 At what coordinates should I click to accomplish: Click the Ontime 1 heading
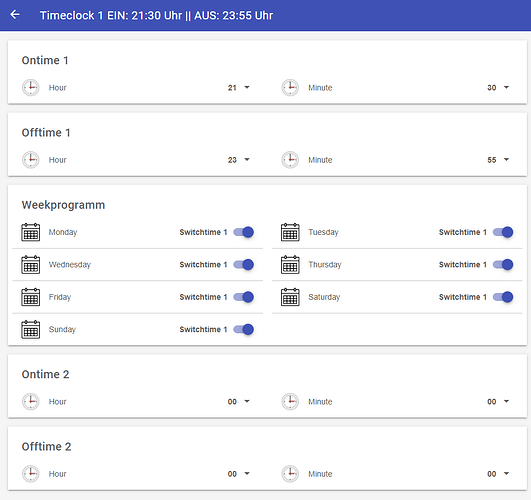pyautogui.click(x=45, y=60)
